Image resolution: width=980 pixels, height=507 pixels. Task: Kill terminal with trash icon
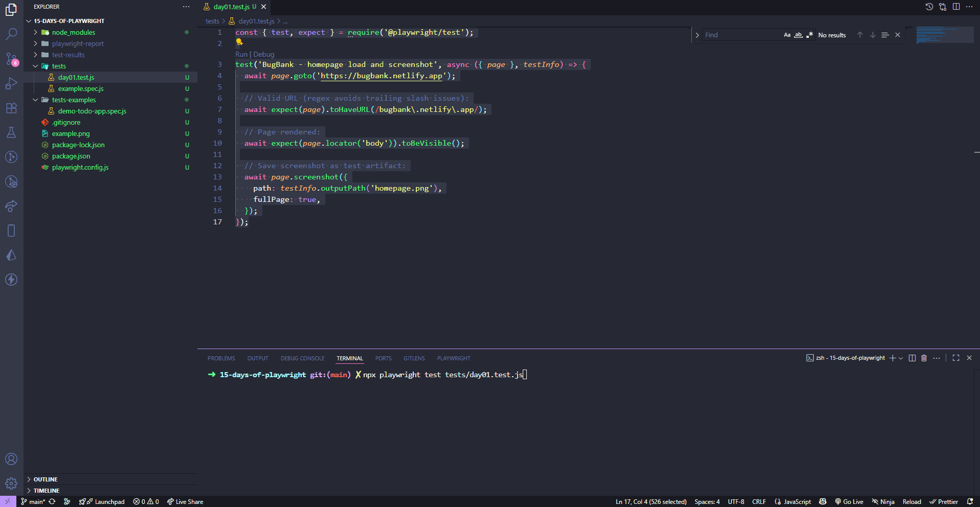point(924,358)
